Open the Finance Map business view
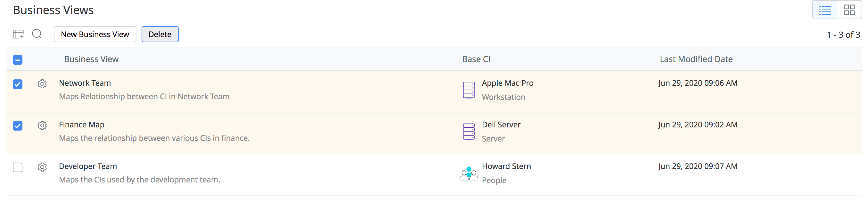Viewport: 868px width, 201px height. (82, 125)
